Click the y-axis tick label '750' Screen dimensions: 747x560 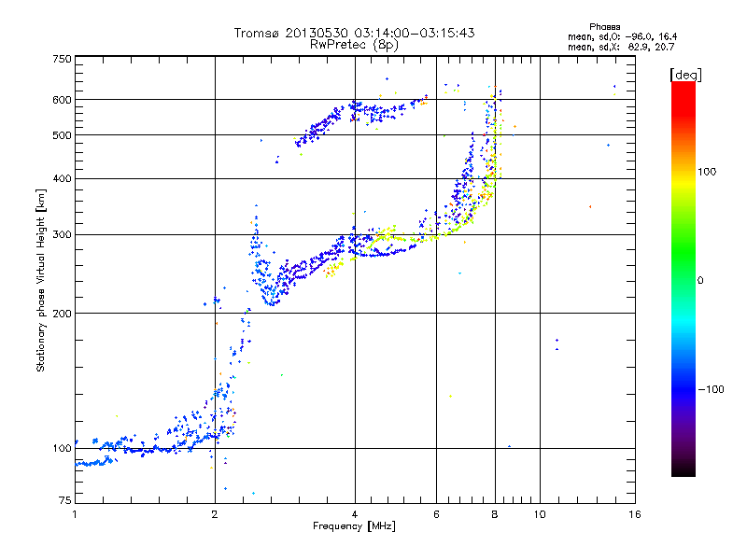point(62,59)
